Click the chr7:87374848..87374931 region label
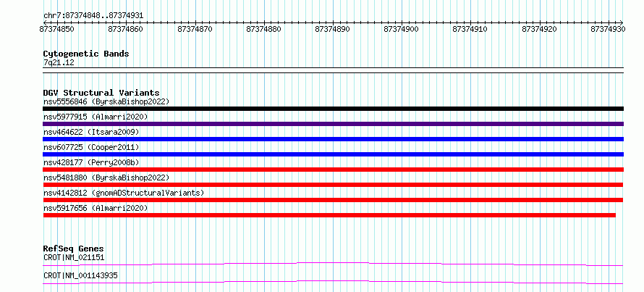 93,16
